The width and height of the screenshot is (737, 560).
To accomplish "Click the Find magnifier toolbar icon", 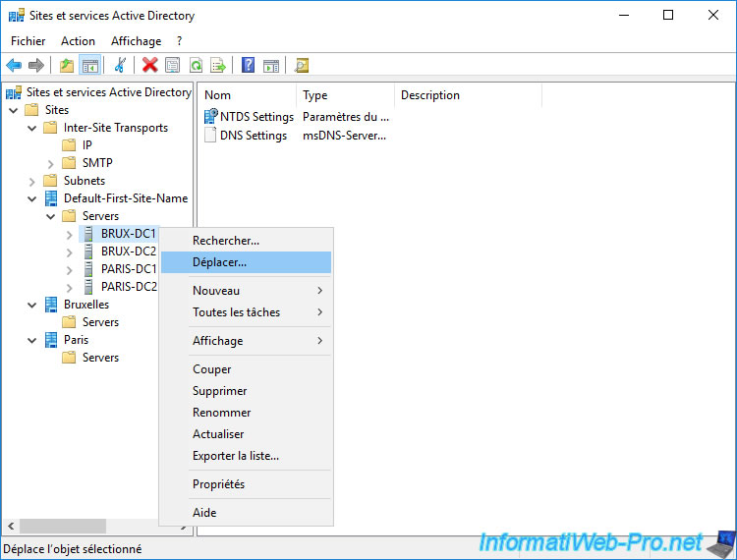I will click(302, 66).
